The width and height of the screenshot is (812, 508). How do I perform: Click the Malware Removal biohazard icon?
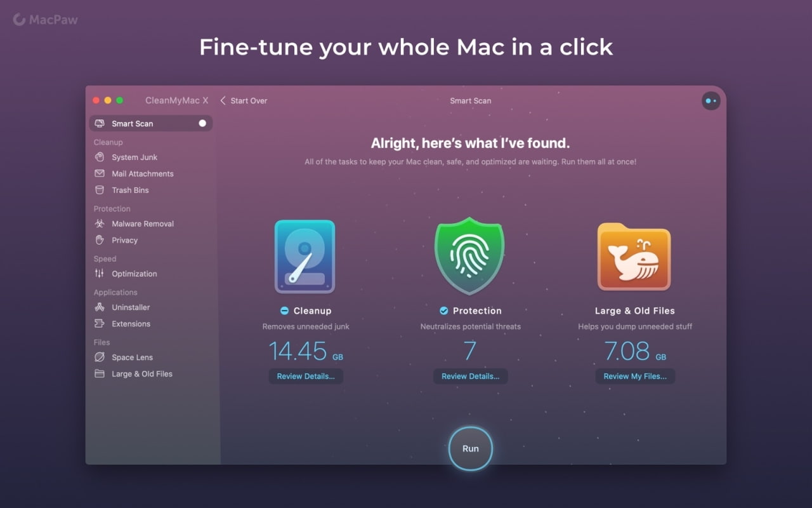(100, 224)
